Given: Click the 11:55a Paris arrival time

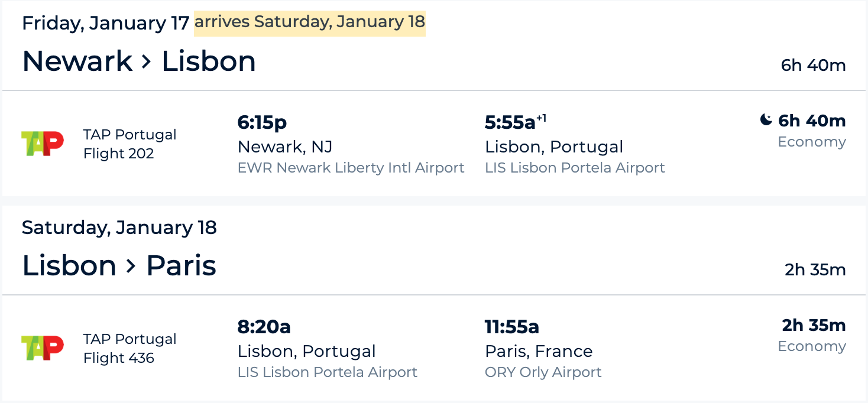Looking at the screenshot, I should pos(512,327).
